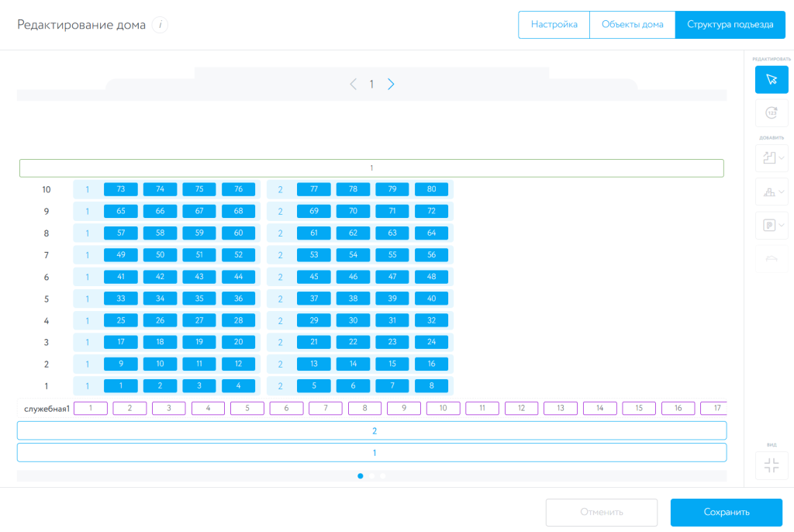Click the first pagination dot
Image resolution: width=794 pixels, height=532 pixels.
click(x=361, y=476)
